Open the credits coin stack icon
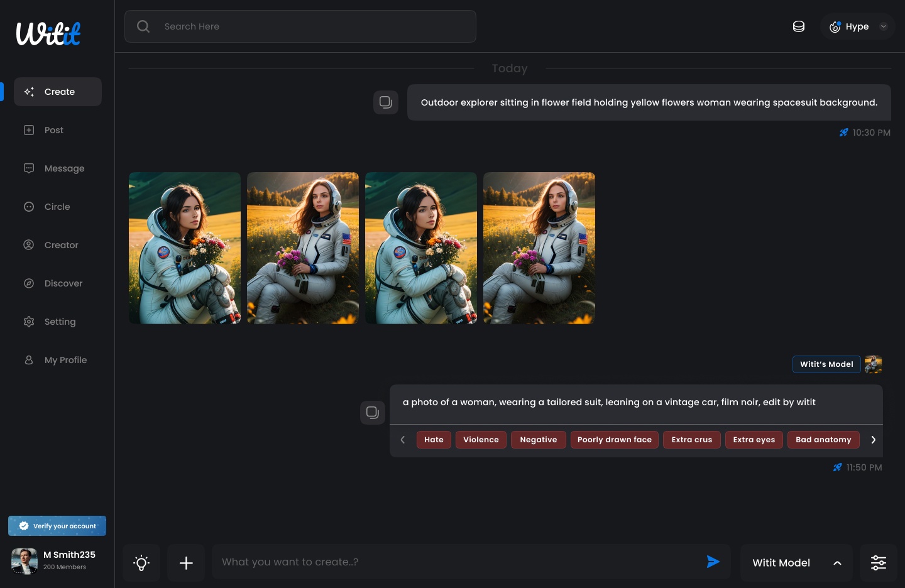 799,26
